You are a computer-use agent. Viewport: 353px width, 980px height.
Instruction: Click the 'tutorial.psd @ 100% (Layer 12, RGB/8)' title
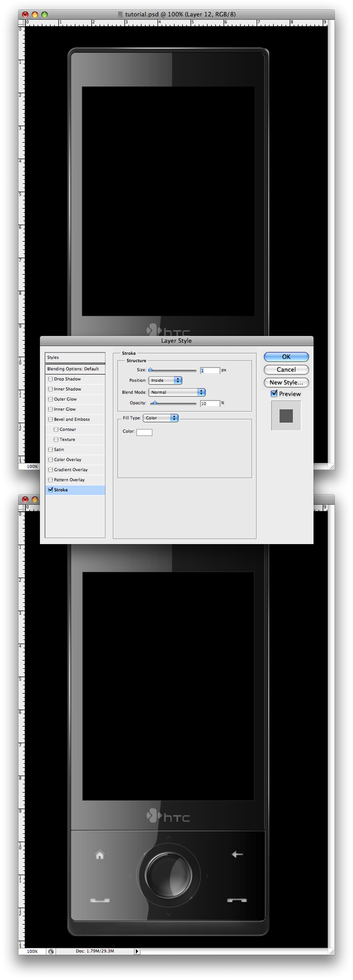click(180, 14)
